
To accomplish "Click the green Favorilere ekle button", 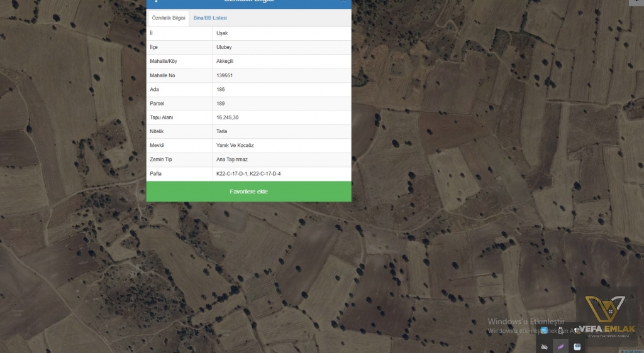I will (249, 192).
